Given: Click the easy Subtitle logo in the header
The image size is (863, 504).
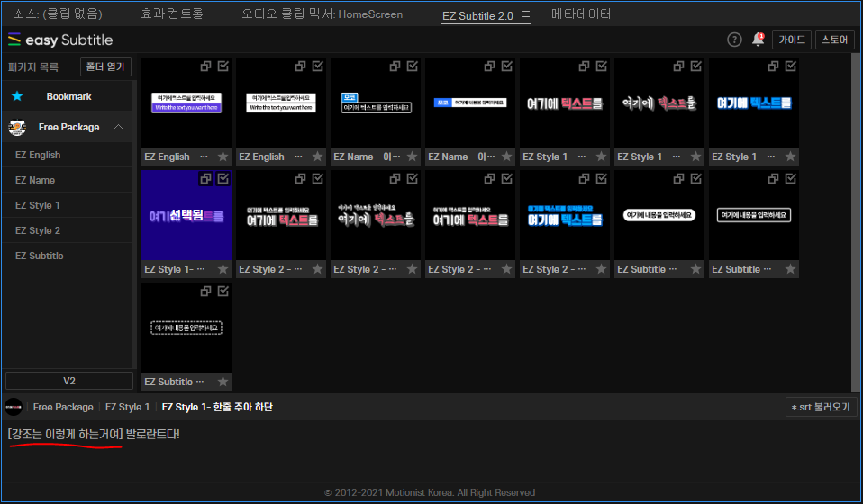Looking at the screenshot, I should 60,40.
